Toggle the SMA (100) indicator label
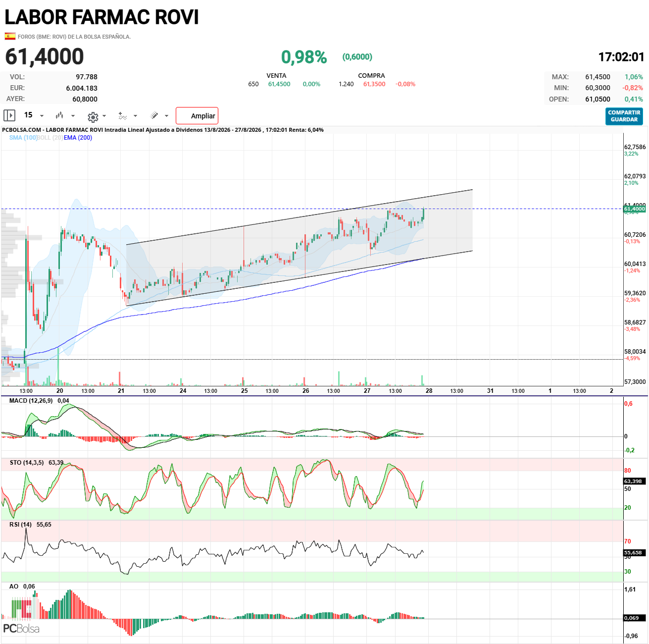 (23, 138)
